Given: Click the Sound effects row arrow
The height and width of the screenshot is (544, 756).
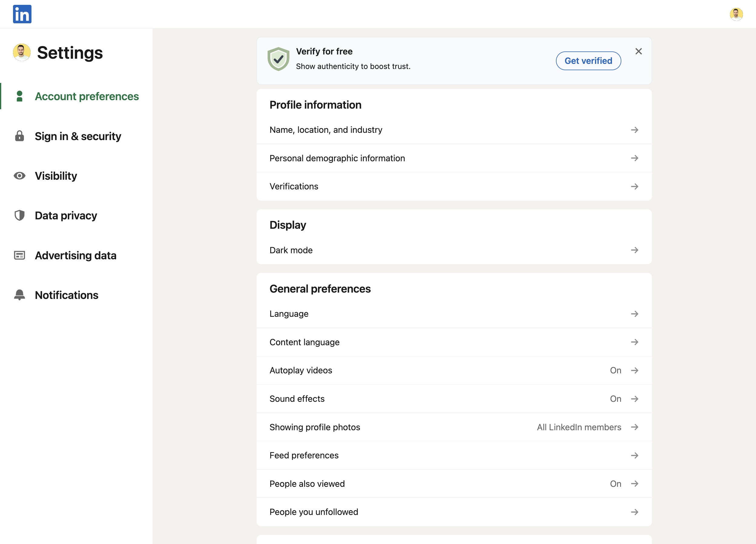Looking at the screenshot, I should 634,399.
